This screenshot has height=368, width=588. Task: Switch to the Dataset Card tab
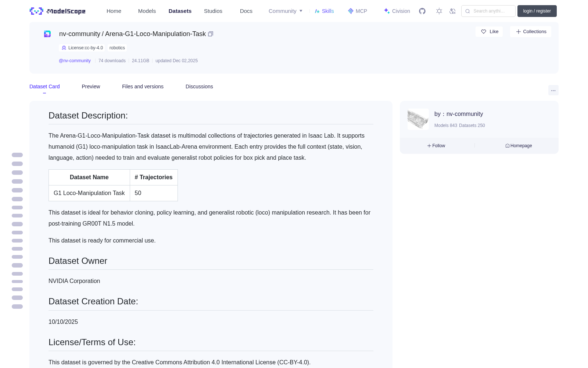coord(44,86)
